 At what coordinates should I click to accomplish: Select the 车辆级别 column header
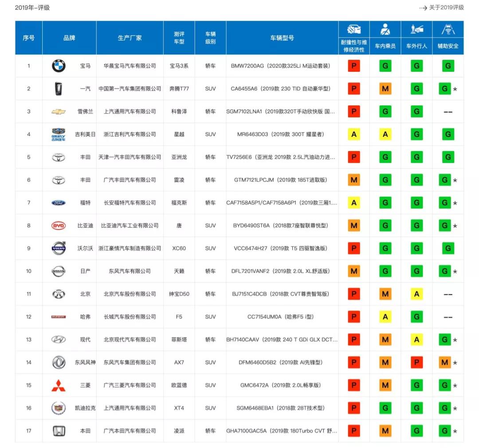(211, 38)
